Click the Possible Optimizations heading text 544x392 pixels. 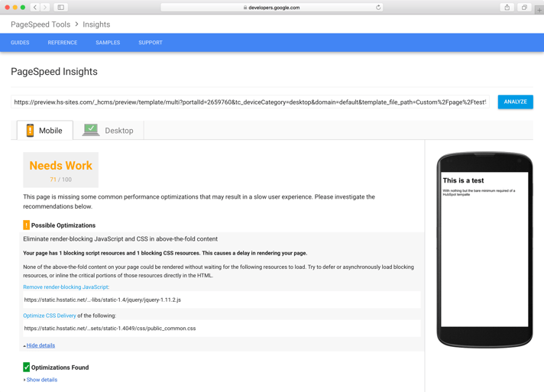[63, 225]
